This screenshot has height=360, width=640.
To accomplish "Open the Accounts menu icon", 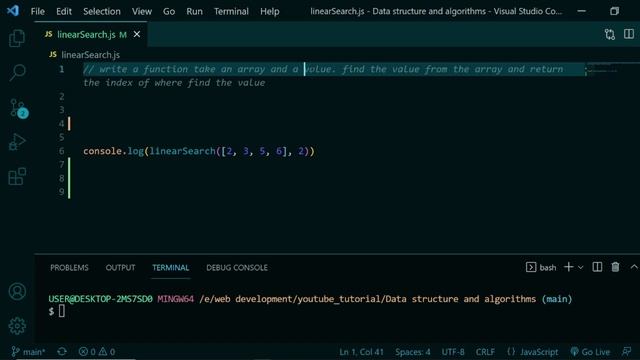I will (x=17, y=291).
